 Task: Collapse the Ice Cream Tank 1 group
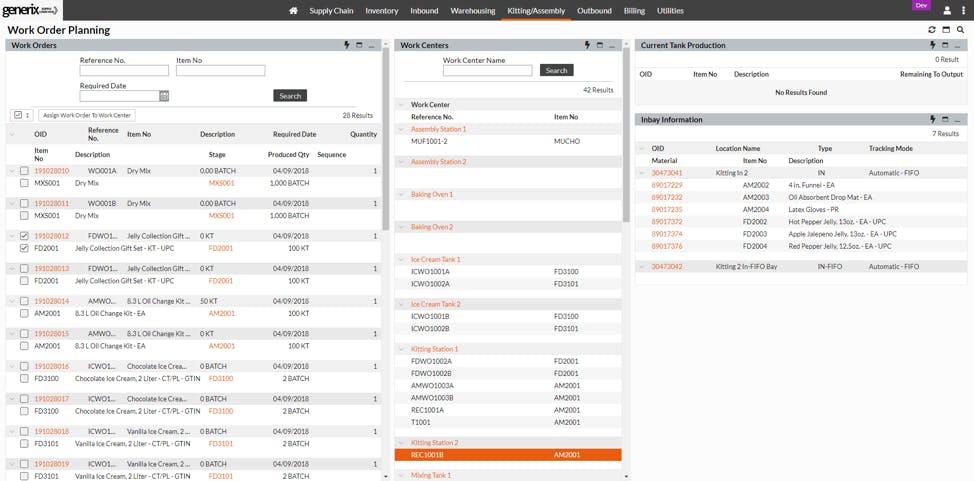[401, 259]
